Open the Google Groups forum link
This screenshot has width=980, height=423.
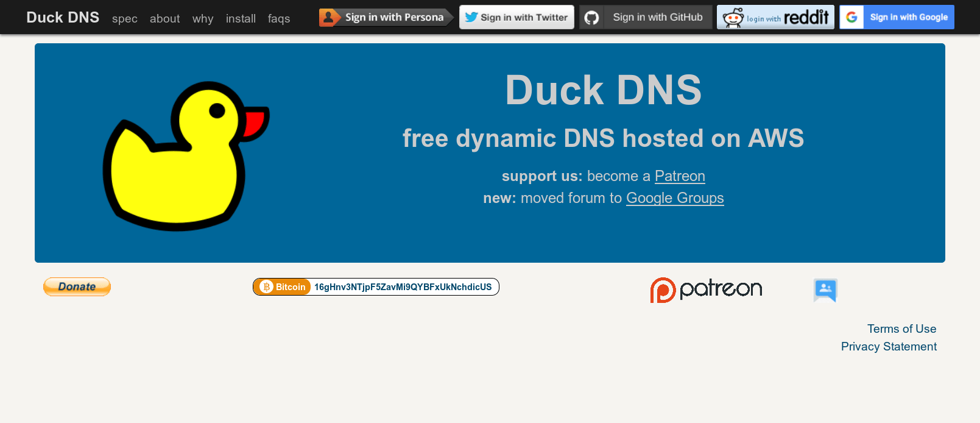click(675, 198)
